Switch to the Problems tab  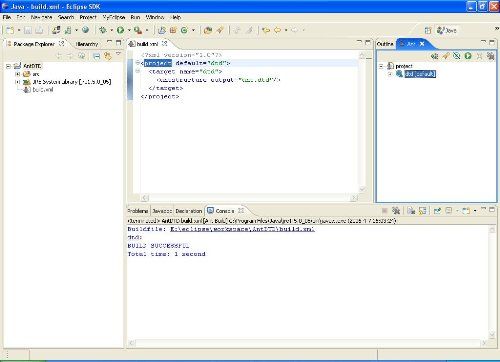(x=138, y=211)
